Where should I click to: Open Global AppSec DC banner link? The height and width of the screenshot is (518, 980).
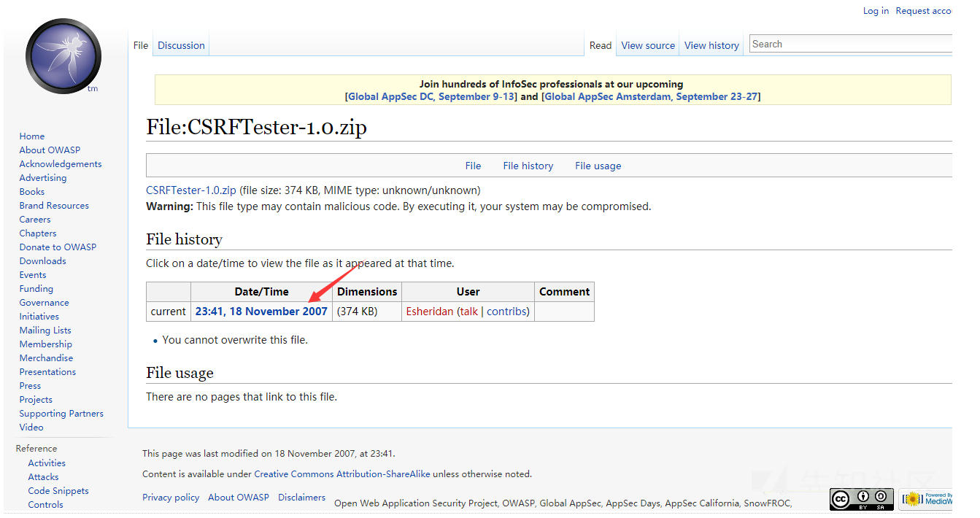[431, 96]
